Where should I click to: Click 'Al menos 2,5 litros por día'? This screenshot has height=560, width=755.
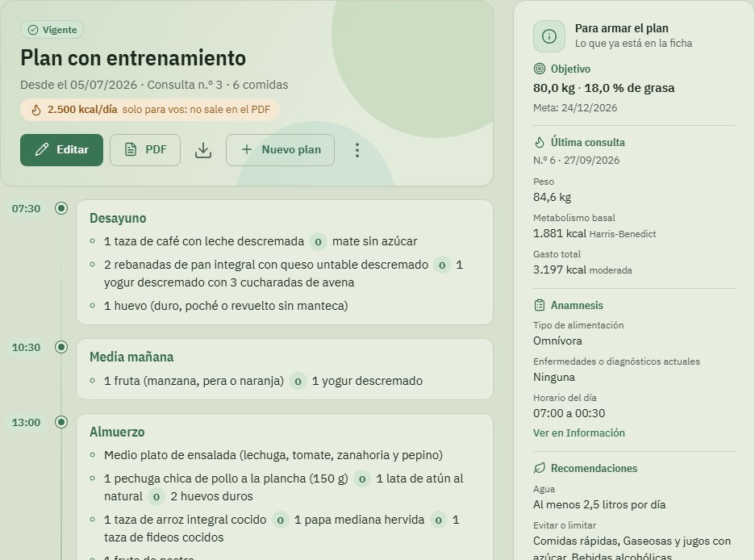click(599, 504)
